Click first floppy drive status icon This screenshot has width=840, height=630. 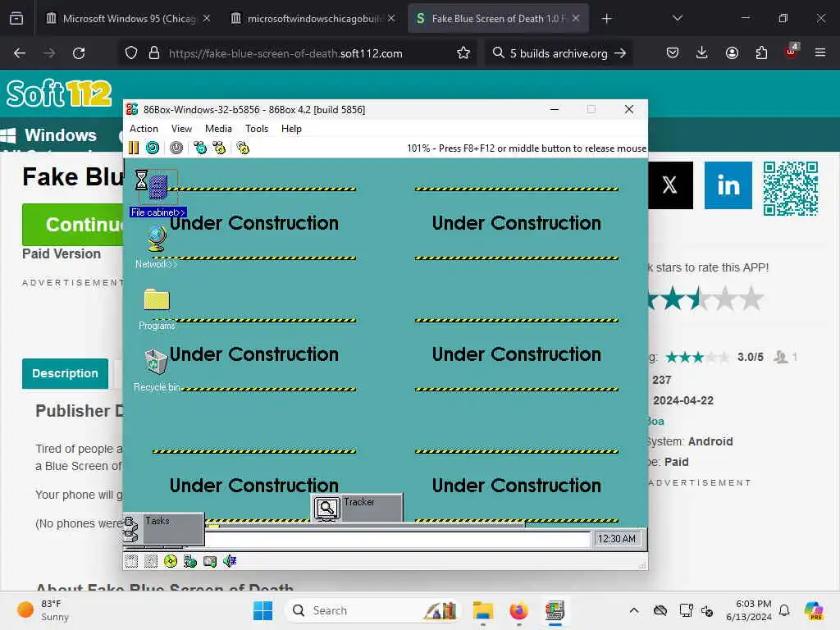coord(132,561)
